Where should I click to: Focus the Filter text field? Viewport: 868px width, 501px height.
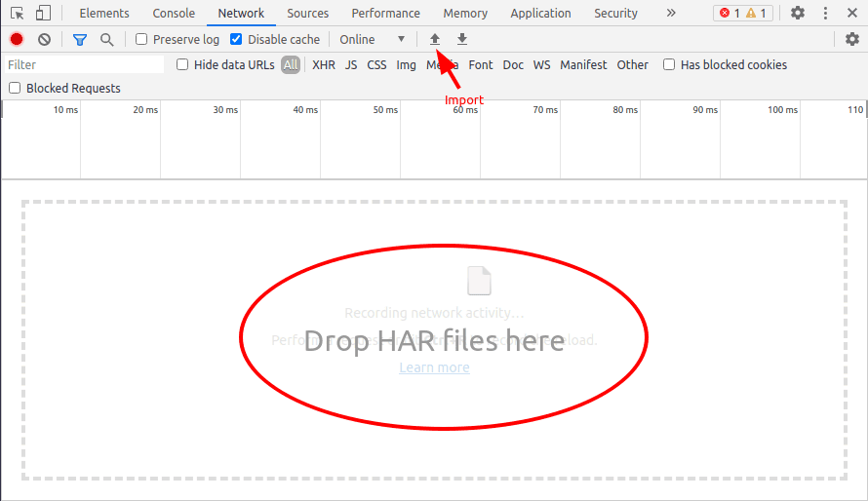85,64
